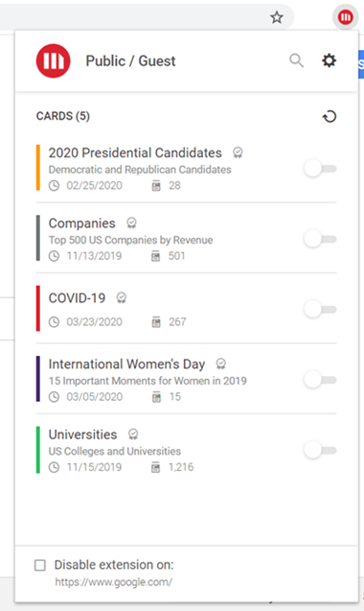The width and height of the screenshot is (364, 611).
Task: Enable the 2020 Presidential Candidates card
Action: tap(320, 169)
